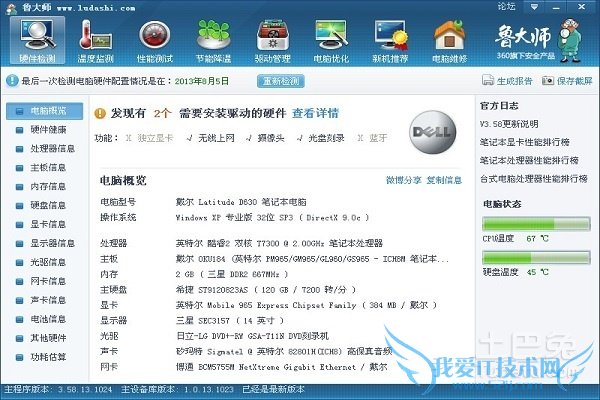Open 电脑优化 PC optimization icon
This screenshot has width=600, height=400.
point(331,40)
